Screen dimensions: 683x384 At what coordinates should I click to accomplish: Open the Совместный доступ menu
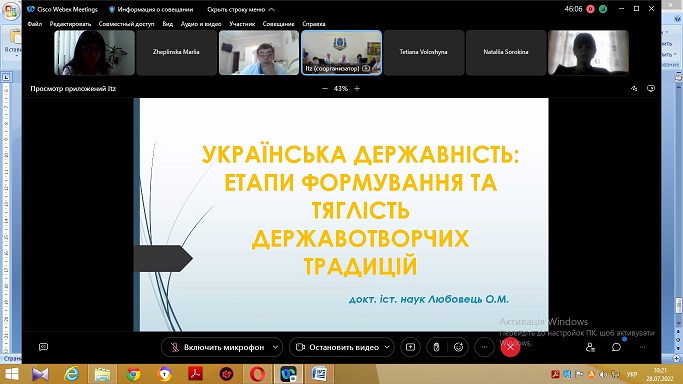click(x=126, y=24)
